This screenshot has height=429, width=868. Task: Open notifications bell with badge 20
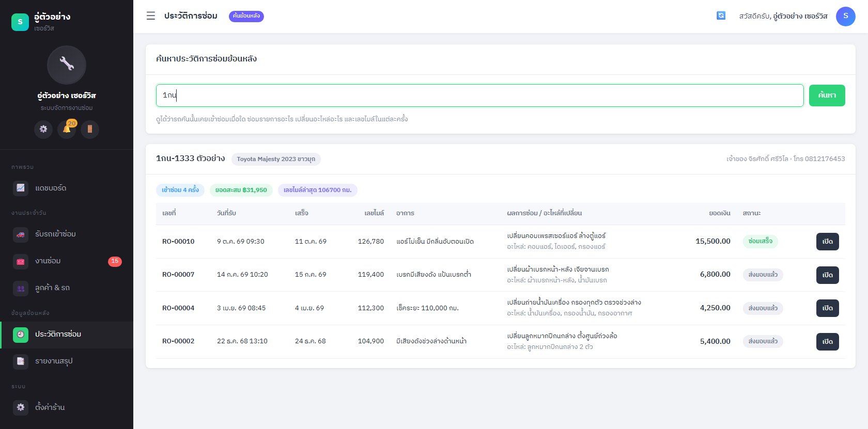click(67, 129)
